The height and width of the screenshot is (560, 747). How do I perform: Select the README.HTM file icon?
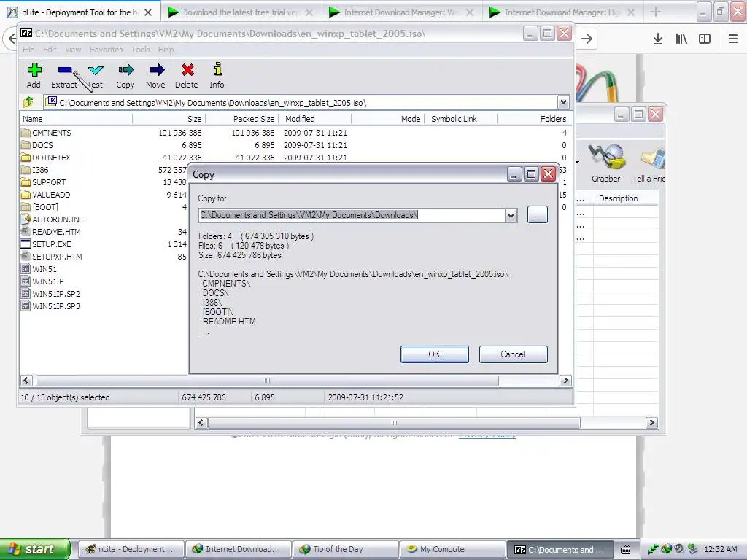point(26,231)
